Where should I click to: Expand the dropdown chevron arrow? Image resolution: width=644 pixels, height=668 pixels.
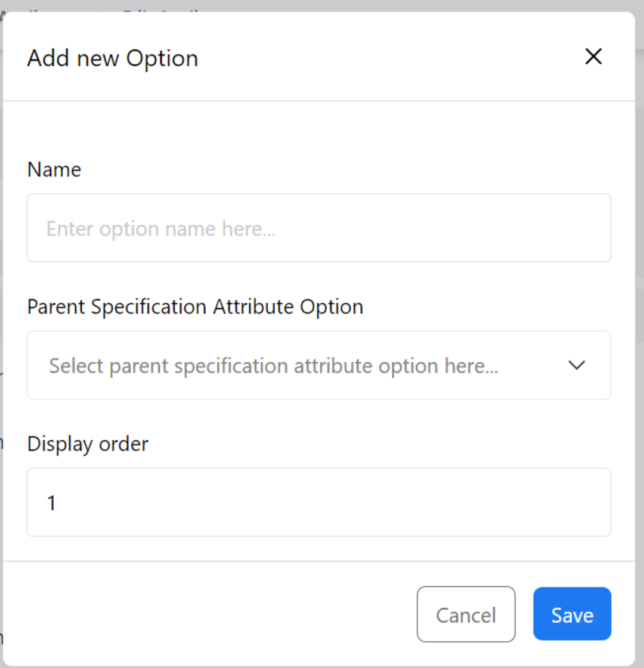[577, 365]
